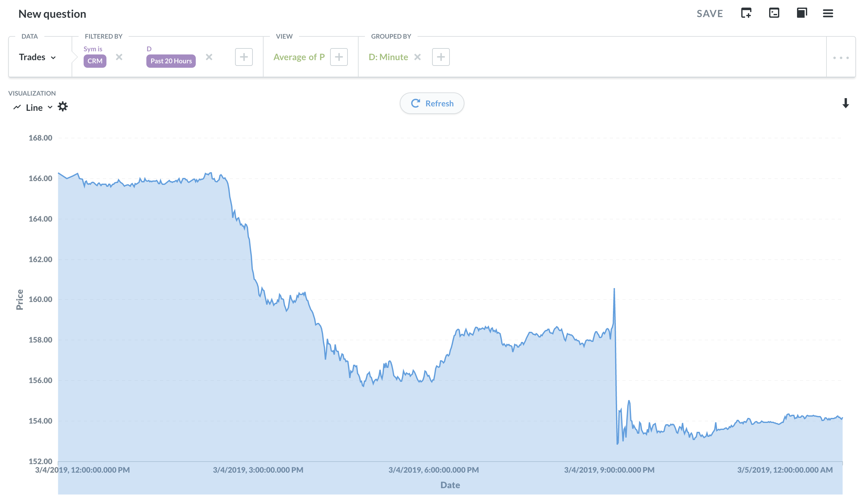Click the price spike near 9 PM
The image size is (861, 504).
614,289
